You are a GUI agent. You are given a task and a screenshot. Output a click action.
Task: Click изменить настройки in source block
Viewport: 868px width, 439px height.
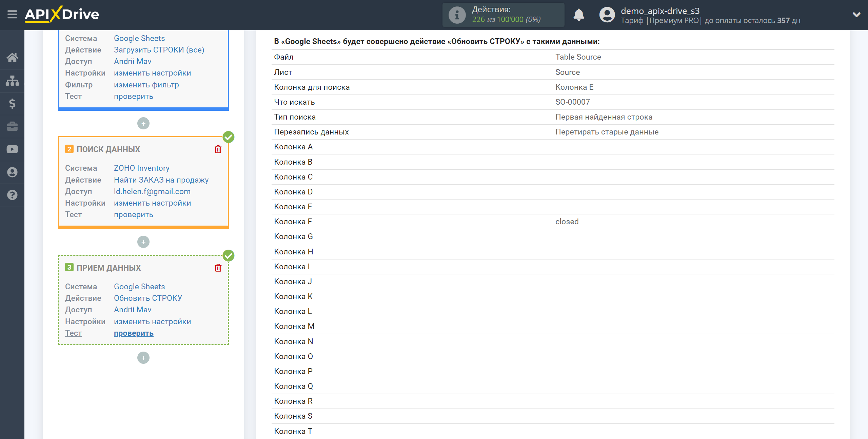[x=152, y=73]
